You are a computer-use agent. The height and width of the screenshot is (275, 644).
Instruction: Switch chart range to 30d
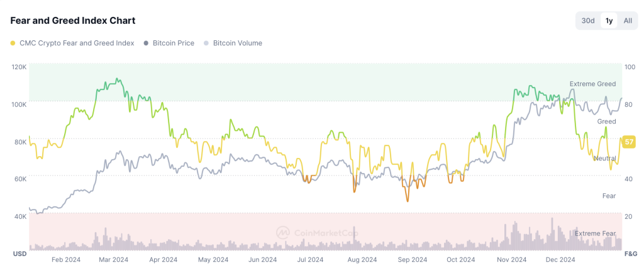(588, 21)
